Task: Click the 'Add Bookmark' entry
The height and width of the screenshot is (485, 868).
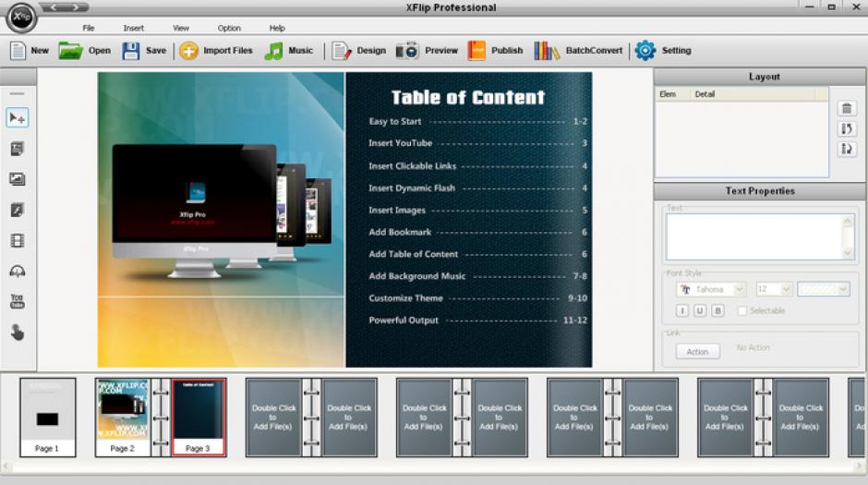Action: pos(400,232)
